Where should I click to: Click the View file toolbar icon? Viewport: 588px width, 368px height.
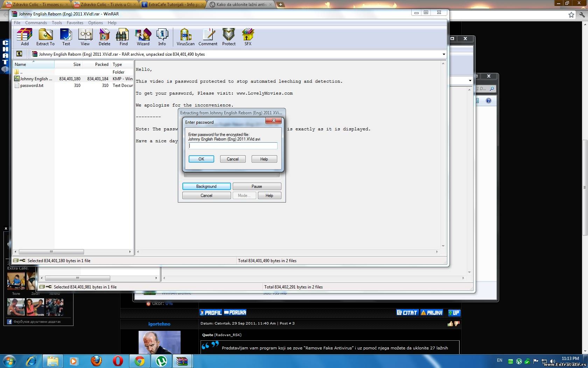click(85, 37)
